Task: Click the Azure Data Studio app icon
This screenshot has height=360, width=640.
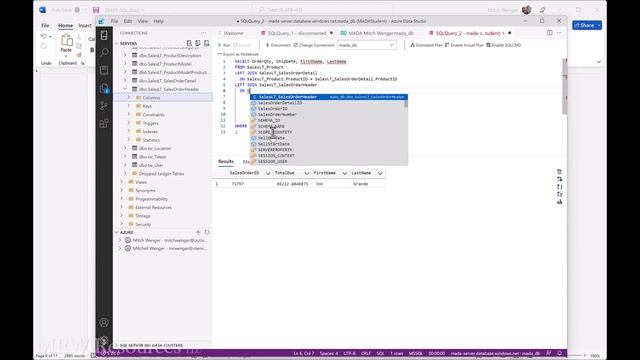Action: point(101,21)
